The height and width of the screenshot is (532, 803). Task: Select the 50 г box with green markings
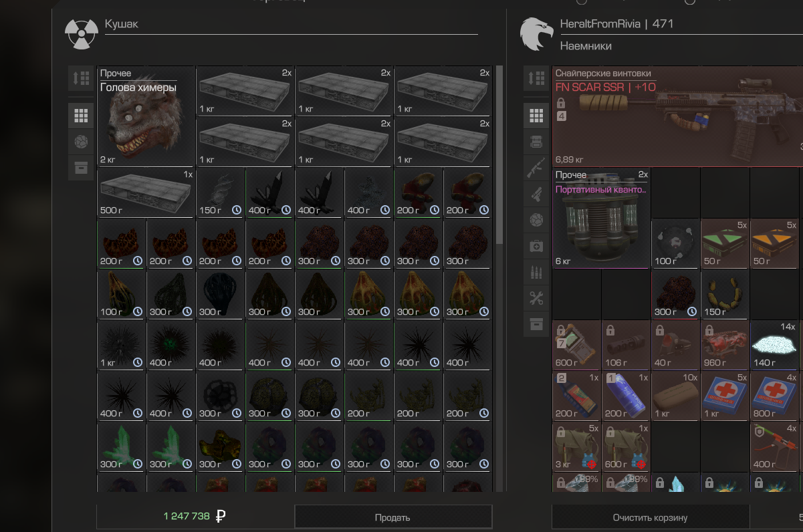pyautogui.click(x=725, y=243)
